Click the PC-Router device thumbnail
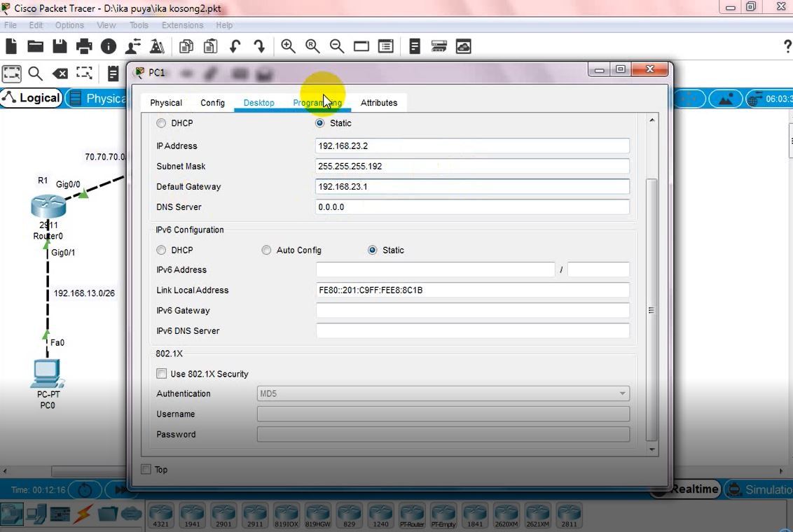Screen dimensions: 793x532 pos(412,514)
